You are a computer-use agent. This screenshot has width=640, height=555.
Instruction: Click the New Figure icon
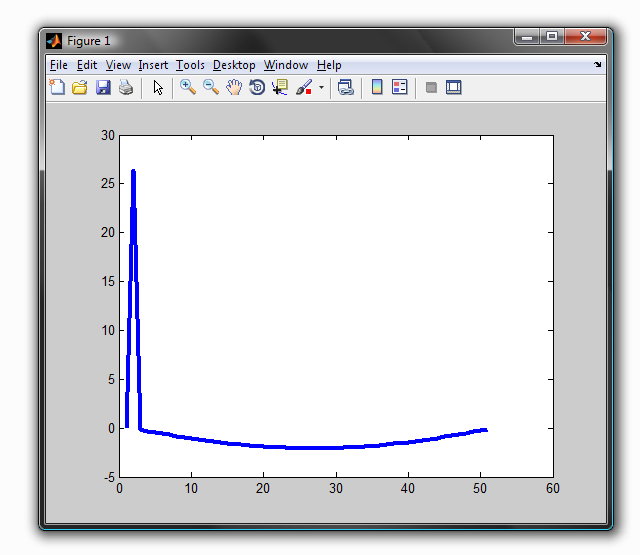(x=57, y=88)
